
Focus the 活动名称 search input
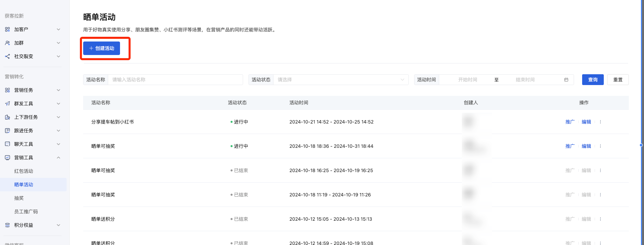175,80
